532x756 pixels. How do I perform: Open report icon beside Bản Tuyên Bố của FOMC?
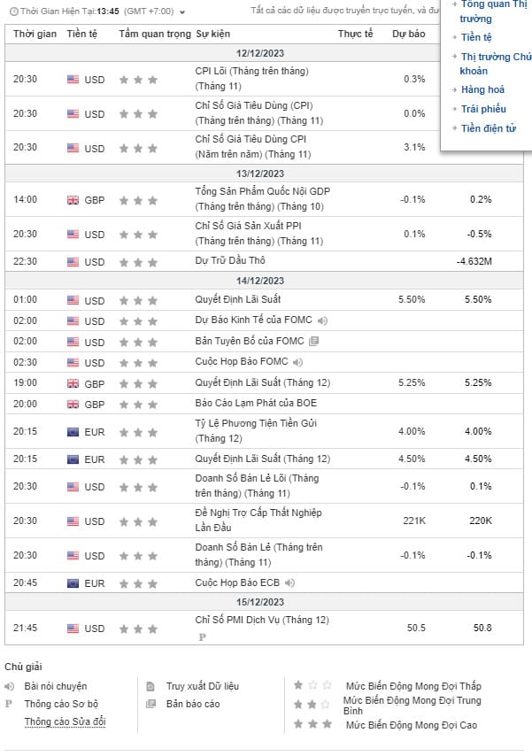(314, 342)
